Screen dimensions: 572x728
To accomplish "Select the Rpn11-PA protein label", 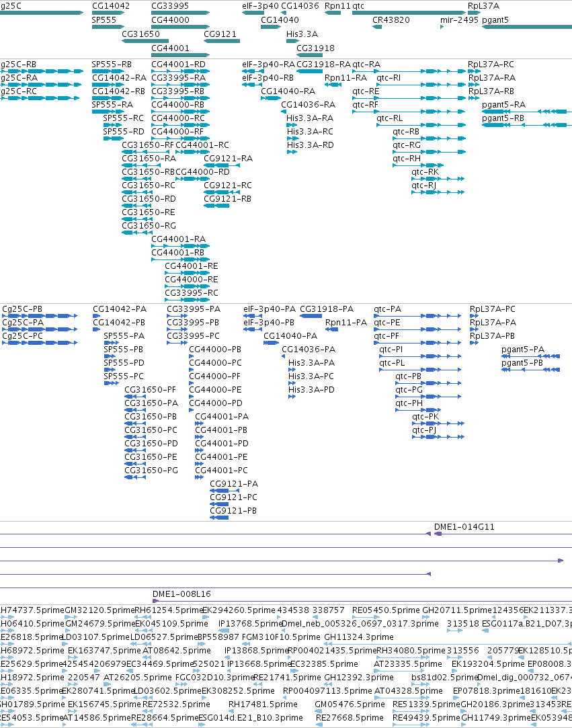I will pos(346,323).
